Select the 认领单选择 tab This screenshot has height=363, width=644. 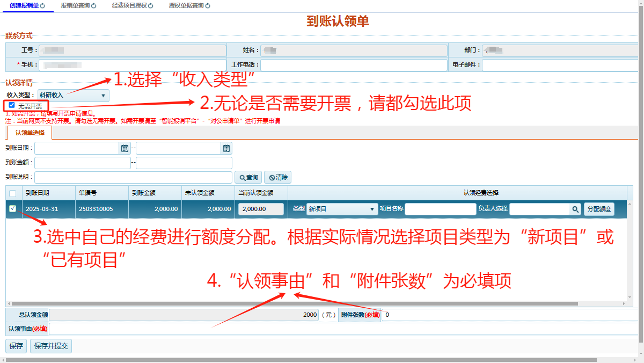click(x=30, y=133)
